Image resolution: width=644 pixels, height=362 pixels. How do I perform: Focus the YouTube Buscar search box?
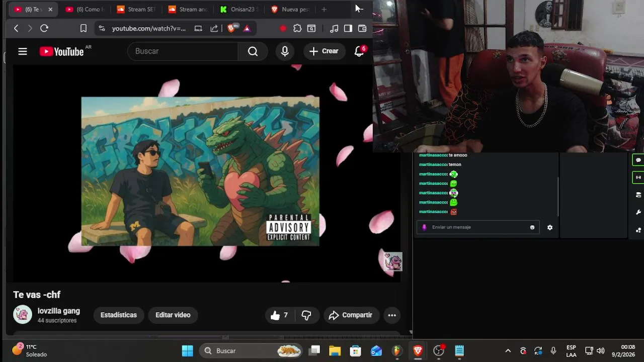pos(183,51)
